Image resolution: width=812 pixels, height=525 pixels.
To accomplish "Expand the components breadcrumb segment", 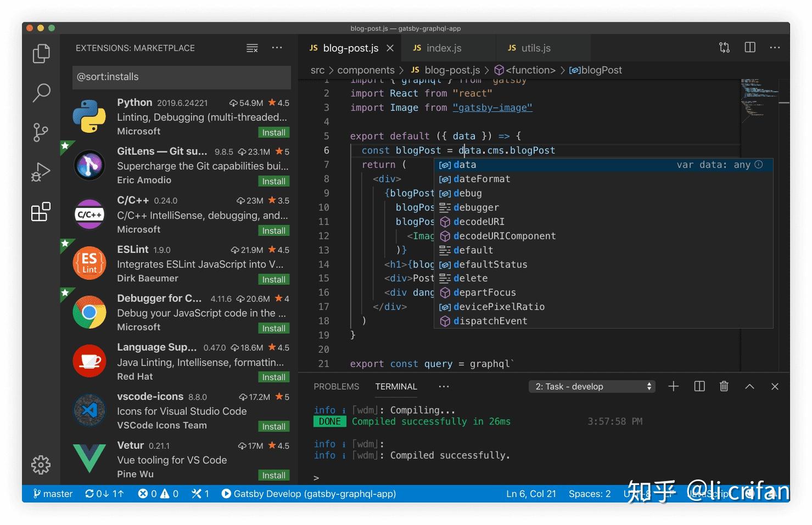I will 366,70.
